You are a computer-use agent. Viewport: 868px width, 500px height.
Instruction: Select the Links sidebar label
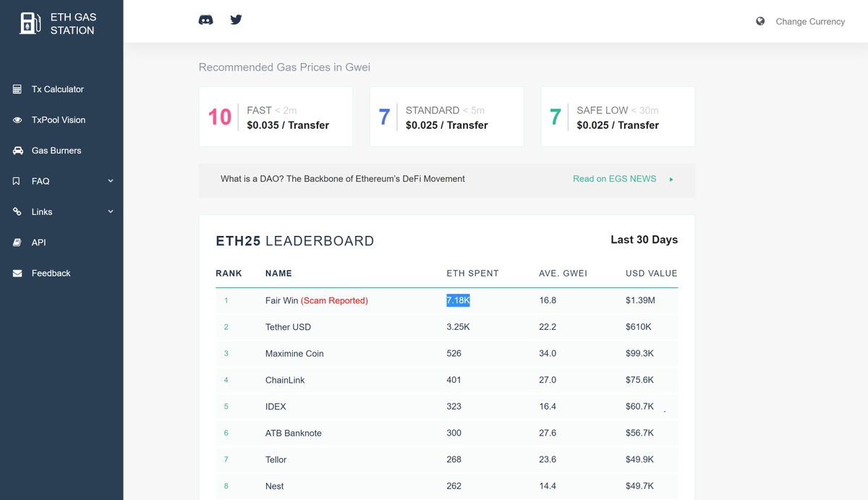tap(42, 212)
